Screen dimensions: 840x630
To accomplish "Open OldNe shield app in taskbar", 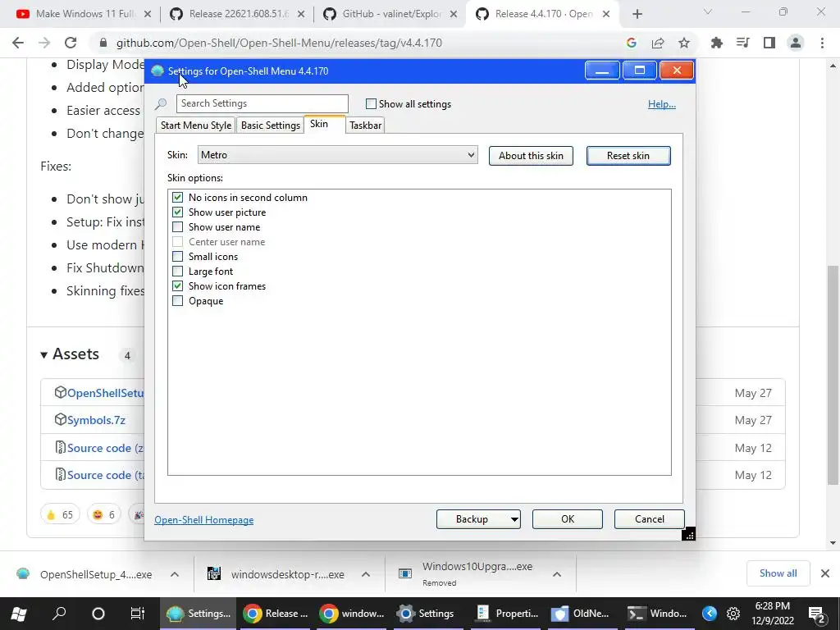I will point(582,614).
